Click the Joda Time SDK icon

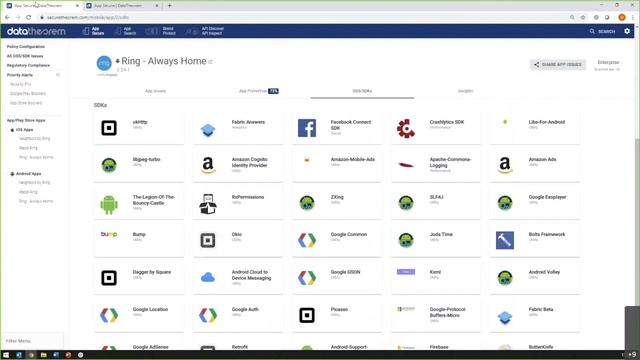[406, 240]
